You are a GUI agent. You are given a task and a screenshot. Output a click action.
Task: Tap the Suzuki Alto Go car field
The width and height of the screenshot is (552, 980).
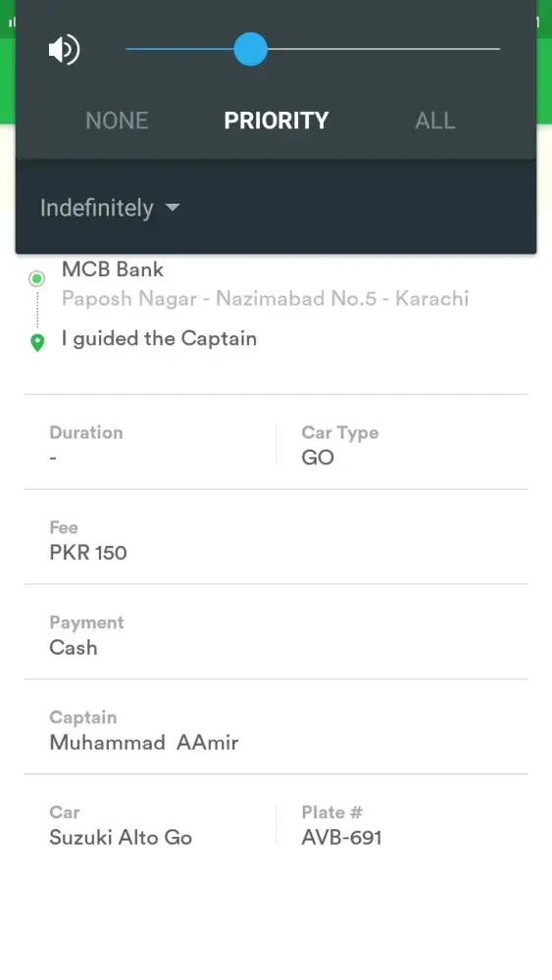point(150,825)
